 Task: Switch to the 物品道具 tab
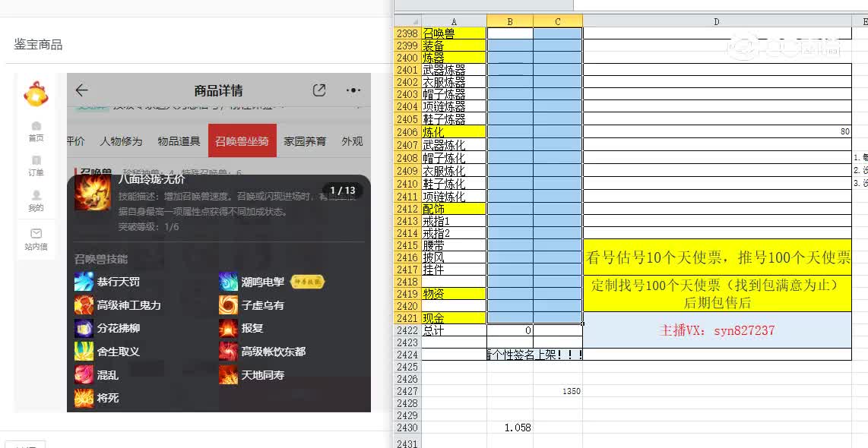pyautogui.click(x=178, y=141)
